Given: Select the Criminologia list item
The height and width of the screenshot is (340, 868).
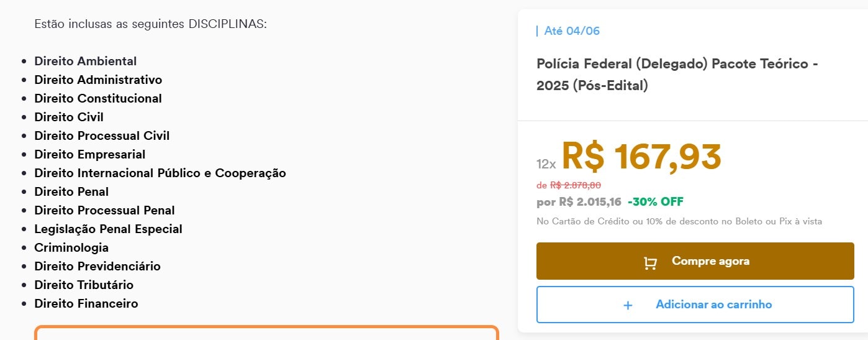Looking at the screenshot, I should pyautogui.click(x=71, y=247).
